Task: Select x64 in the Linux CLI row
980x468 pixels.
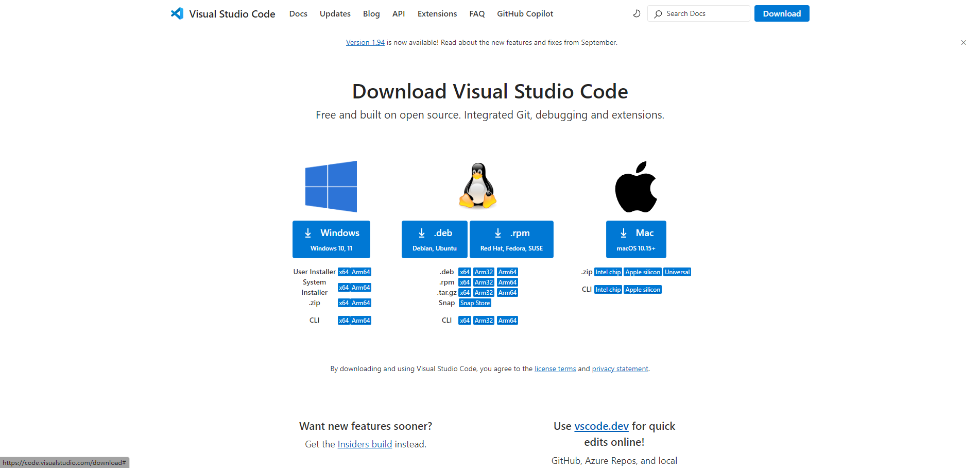Action: [x=465, y=321]
